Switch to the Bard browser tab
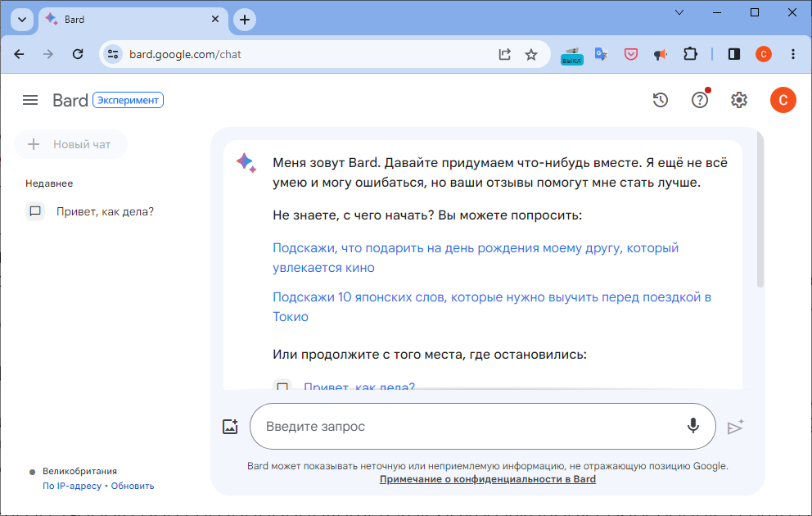 coord(133,20)
